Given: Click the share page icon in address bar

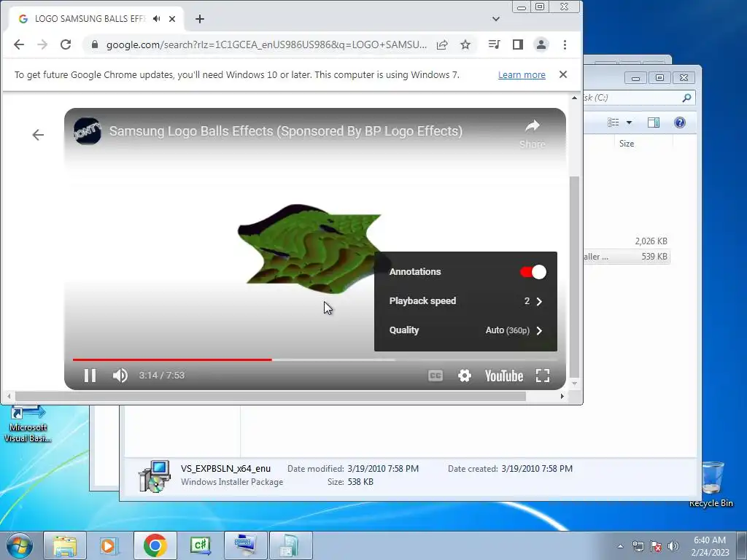Looking at the screenshot, I should [442, 44].
